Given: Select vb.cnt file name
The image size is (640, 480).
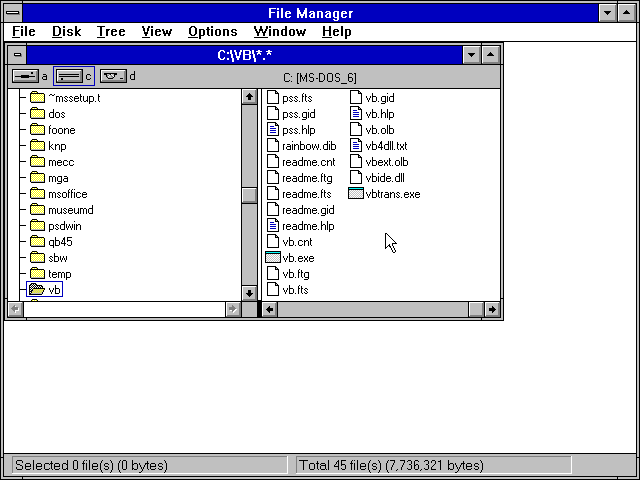Looking at the screenshot, I should coord(297,242).
